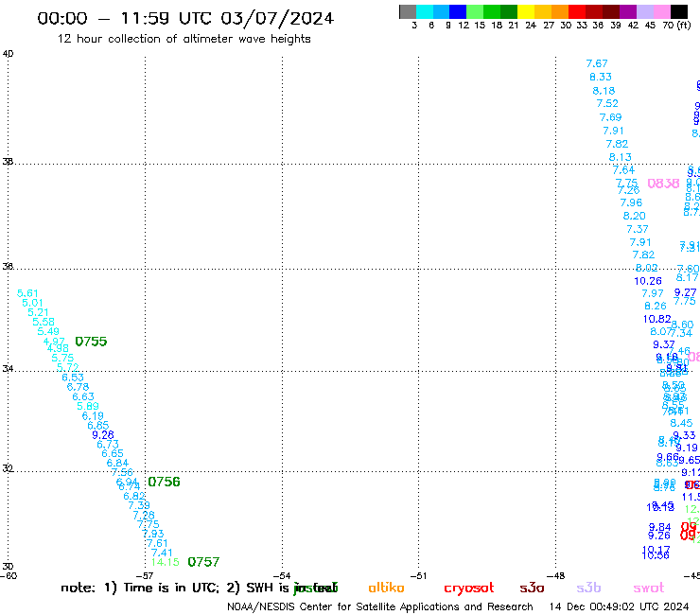Click the 7.67 value at track top
The height and width of the screenshot is (615, 700).
pos(597,63)
